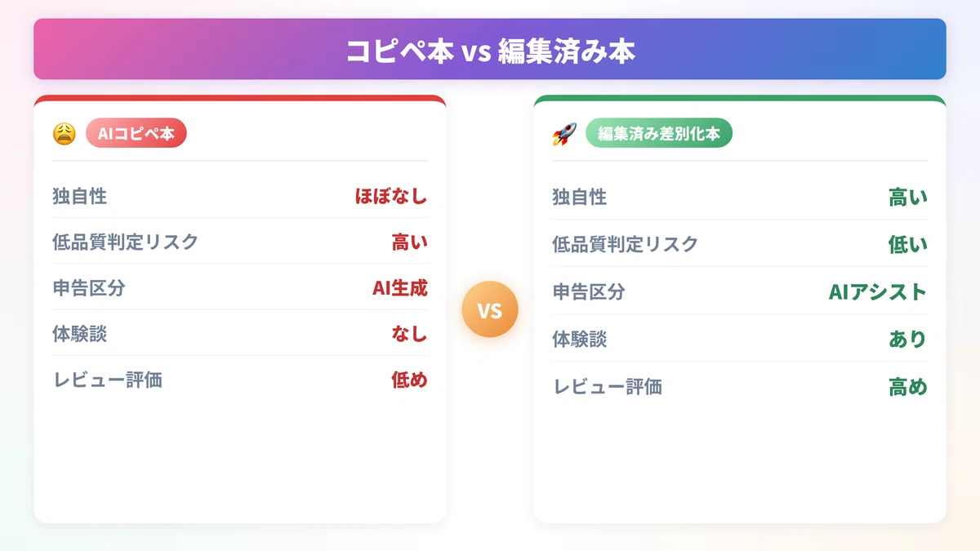The height and width of the screenshot is (551, 980).
Task: Click the red なし value for 体験談
Action: [x=409, y=333]
